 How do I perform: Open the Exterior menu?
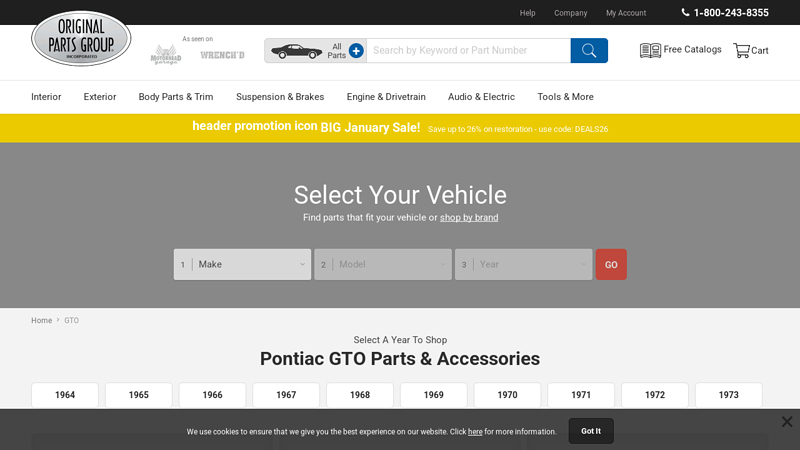pos(100,97)
